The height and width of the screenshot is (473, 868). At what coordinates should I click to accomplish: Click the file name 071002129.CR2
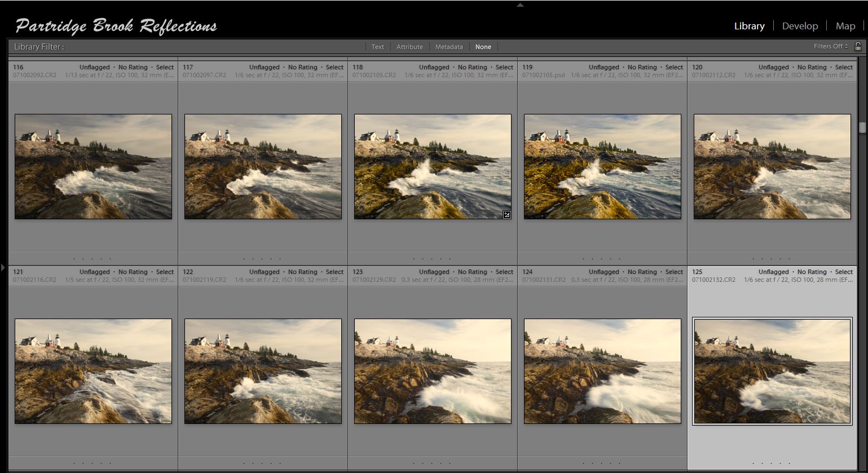click(x=374, y=280)
